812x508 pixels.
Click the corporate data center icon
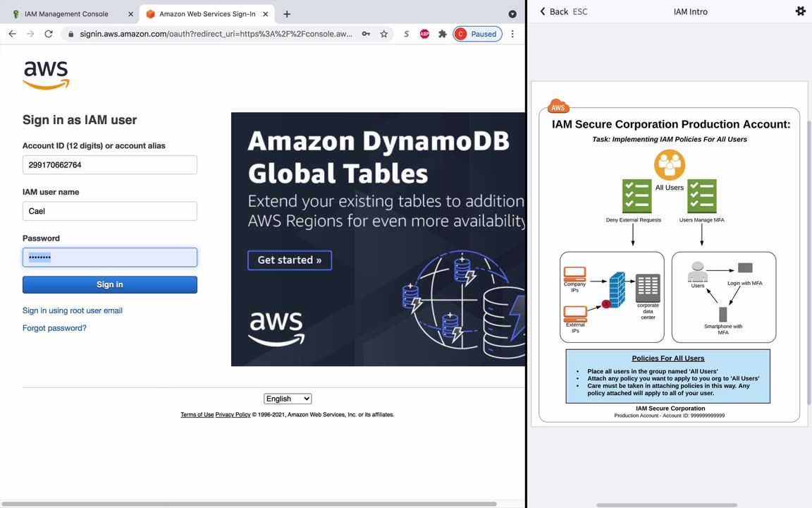point(648,288)
